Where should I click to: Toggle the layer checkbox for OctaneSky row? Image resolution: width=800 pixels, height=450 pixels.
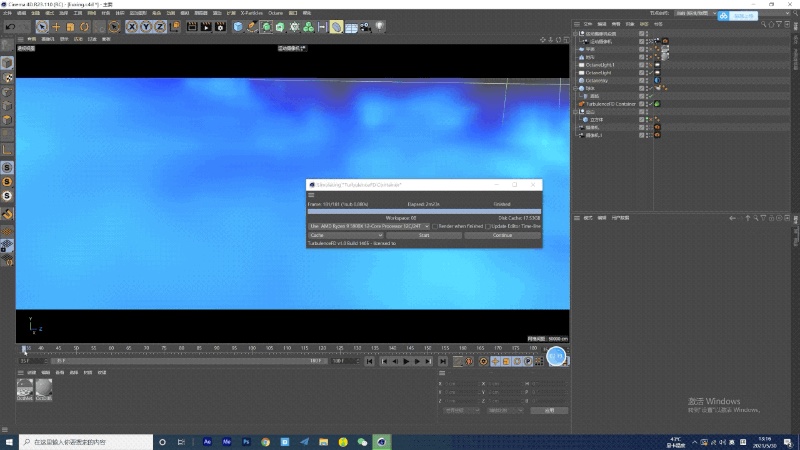[x=641, y=81]
